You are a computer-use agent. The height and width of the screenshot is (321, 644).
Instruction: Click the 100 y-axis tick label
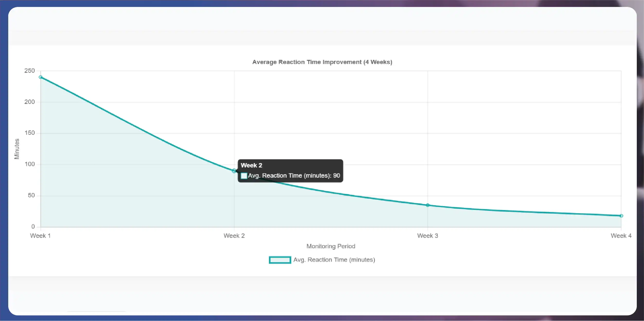tap(30, 164)
